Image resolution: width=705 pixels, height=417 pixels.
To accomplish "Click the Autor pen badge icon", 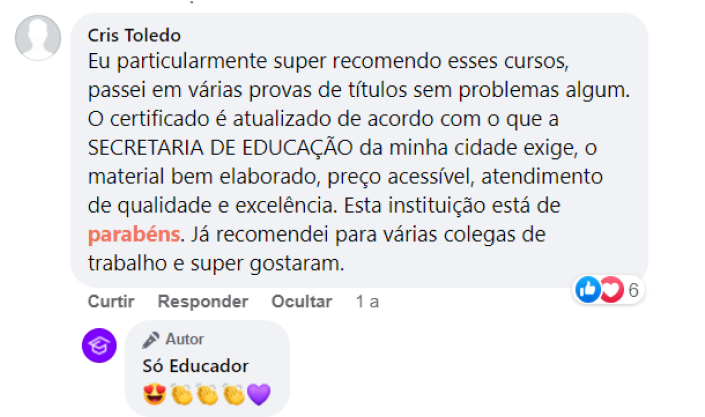I will point(151,340).
